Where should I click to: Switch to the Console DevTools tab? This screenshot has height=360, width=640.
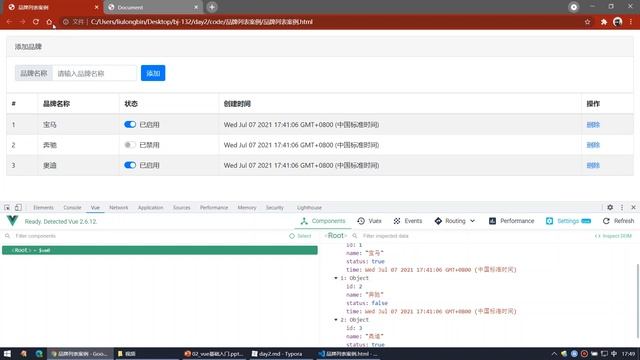[x=72, y=207]
